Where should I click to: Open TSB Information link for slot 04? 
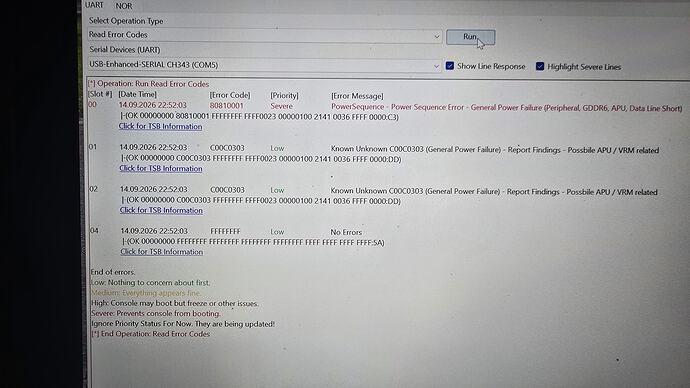click(162, 252)
